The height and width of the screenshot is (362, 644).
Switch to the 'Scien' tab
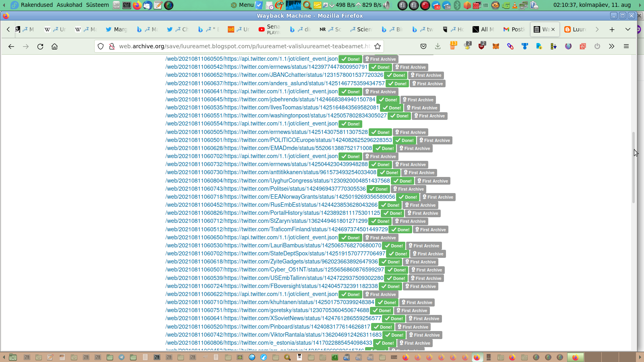point(361,29)
